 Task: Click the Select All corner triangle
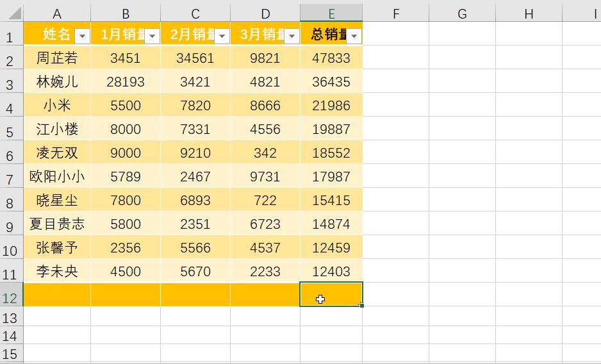click(12, 13)
